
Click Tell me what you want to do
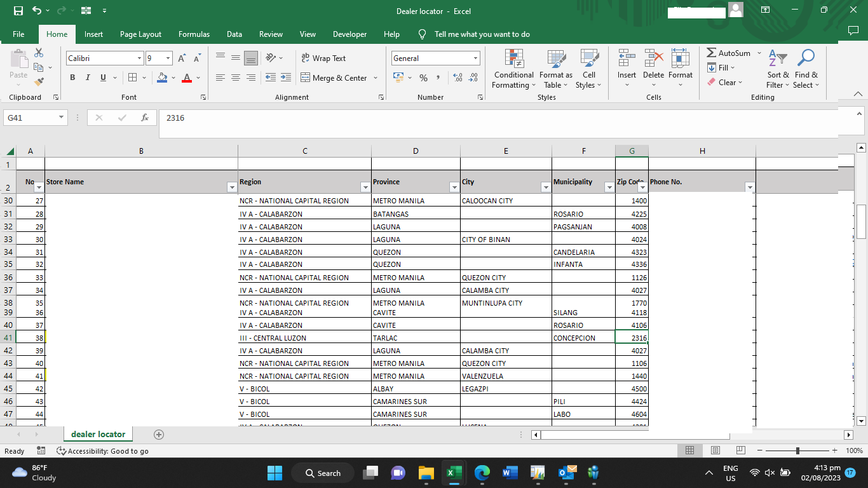click(482, 34)
